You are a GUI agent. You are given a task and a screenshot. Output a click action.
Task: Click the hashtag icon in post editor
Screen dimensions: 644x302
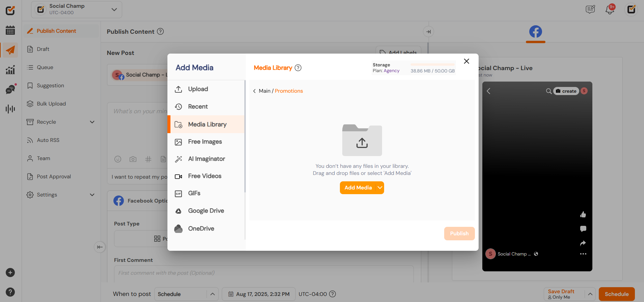[x=148, y=159]
